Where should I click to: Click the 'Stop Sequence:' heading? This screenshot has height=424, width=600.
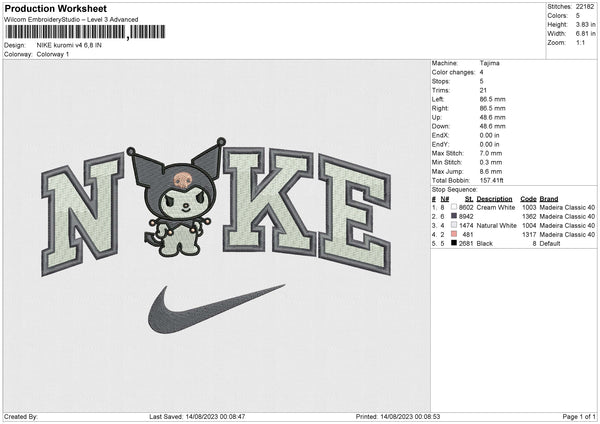[455, 190]
